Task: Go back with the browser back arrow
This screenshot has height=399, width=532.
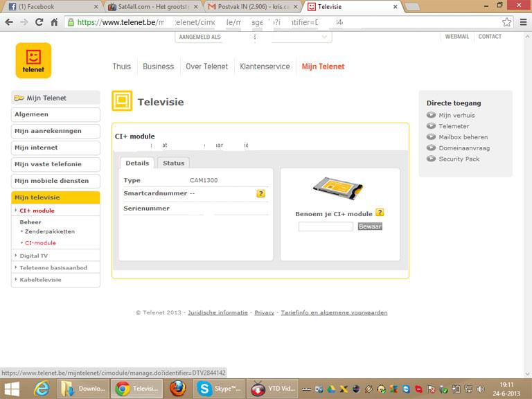Action: (x=9, y=22)
